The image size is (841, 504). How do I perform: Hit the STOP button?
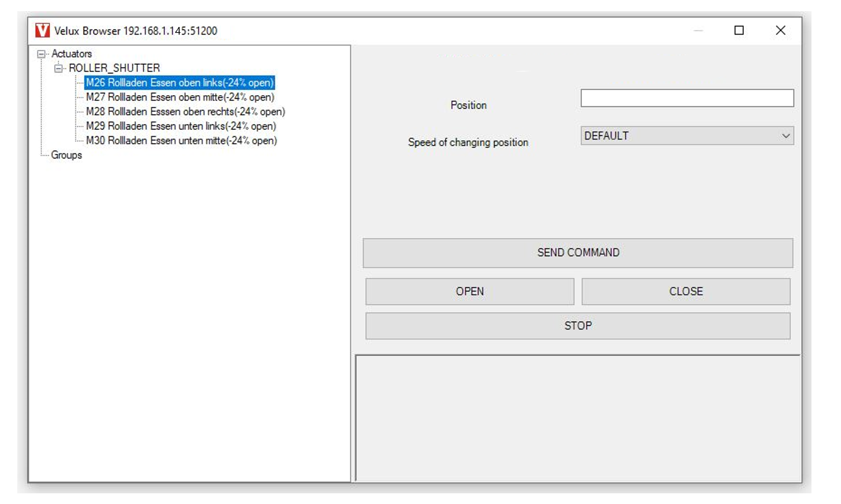pyautogui.click(x=577, y=326)
